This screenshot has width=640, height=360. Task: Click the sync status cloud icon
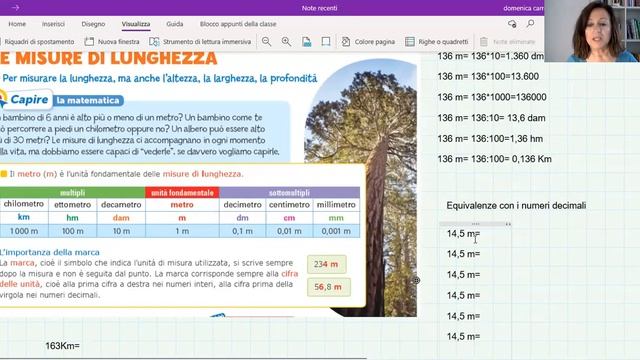pos(512,24)
